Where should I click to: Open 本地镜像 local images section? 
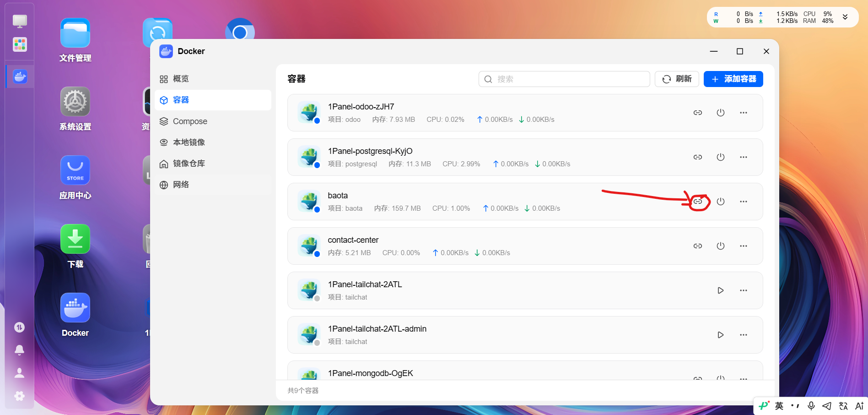coord(213,142)
